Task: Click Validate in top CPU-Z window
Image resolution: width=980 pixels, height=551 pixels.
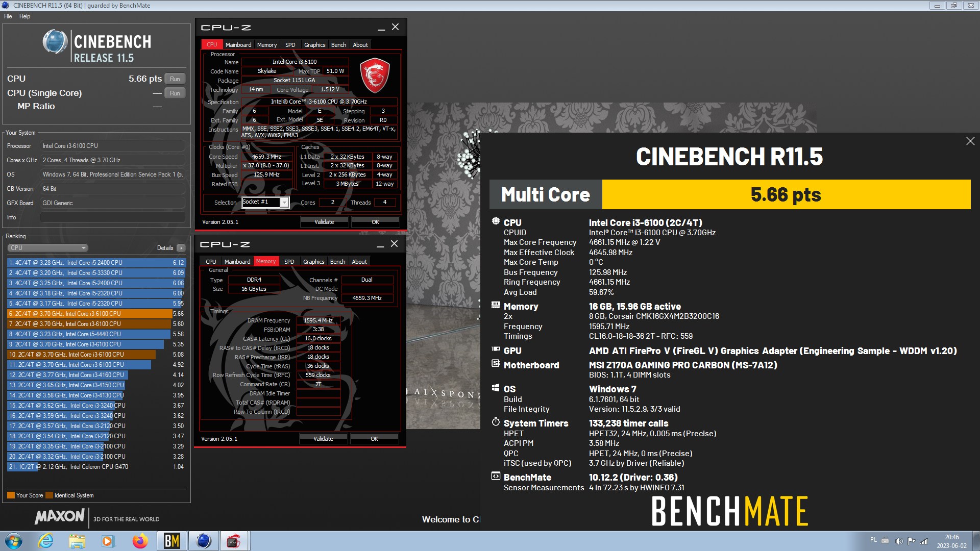Action: point(324,222)
